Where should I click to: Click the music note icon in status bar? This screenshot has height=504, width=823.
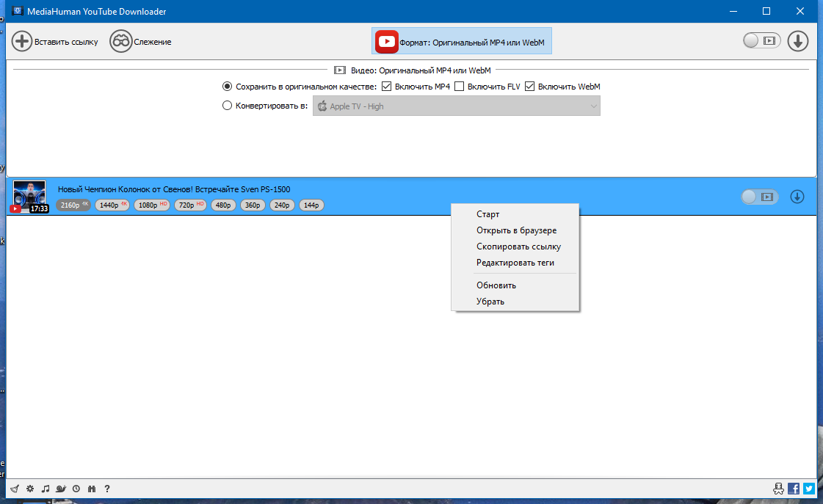coord(46,489)
